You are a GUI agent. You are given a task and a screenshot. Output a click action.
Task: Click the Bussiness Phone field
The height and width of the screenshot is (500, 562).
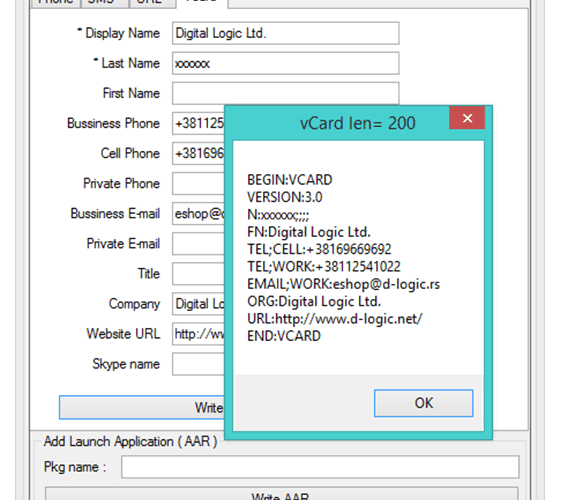pos(198,123)
